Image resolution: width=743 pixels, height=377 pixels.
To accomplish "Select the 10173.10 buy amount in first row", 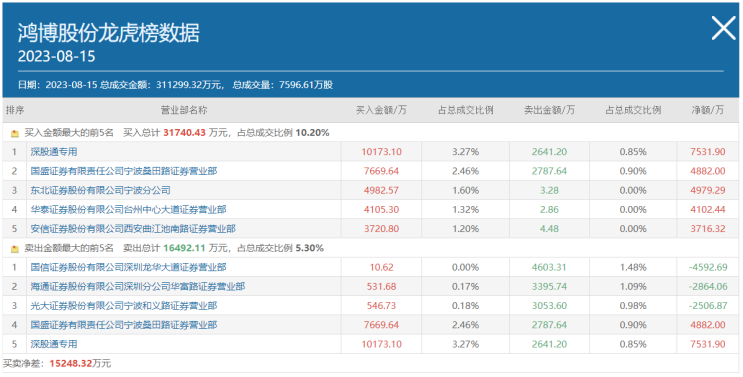I will point(381,152).
